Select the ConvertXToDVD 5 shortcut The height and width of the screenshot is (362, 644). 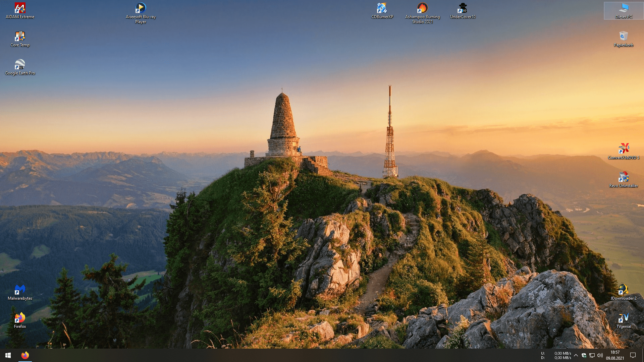click(624, 149)
